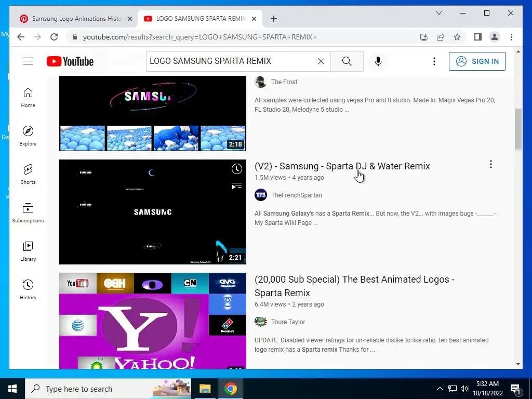Click Chrome icon in taskbar

[230, 389]
